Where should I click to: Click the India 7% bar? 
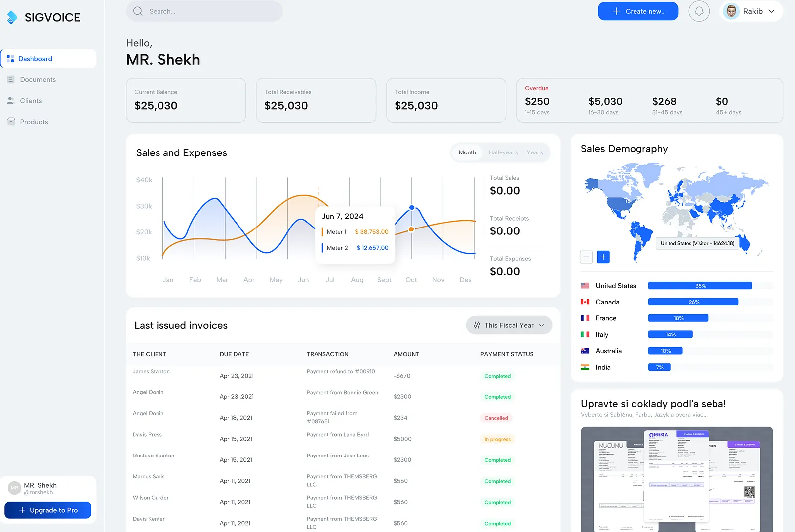[659, 367]
